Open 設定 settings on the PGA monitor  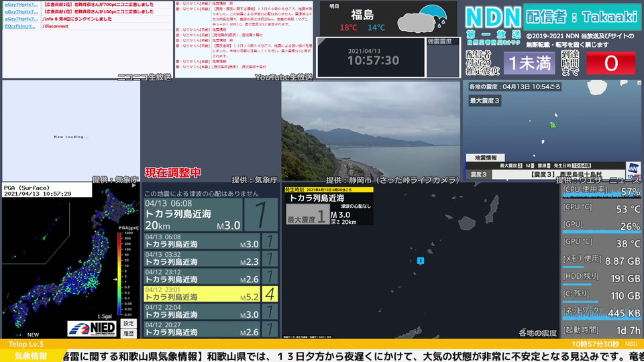[129, 323]
